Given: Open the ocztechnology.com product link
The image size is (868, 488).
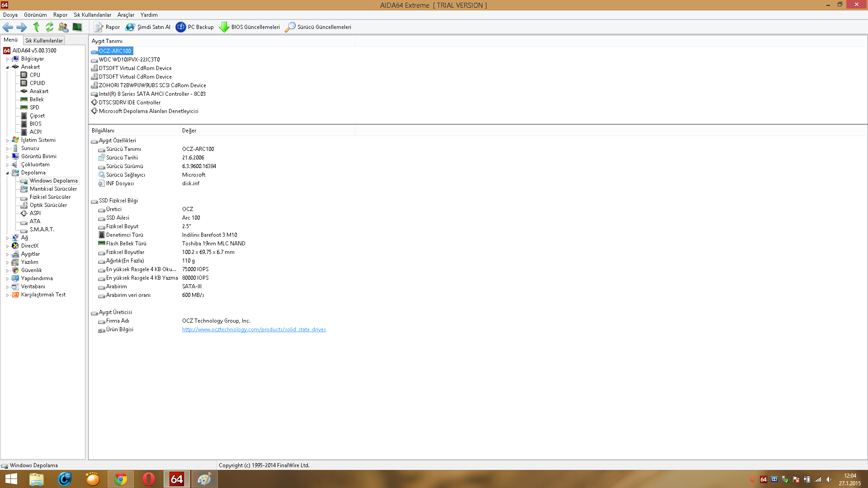Looking at the screenshot, I should (254, 329).
